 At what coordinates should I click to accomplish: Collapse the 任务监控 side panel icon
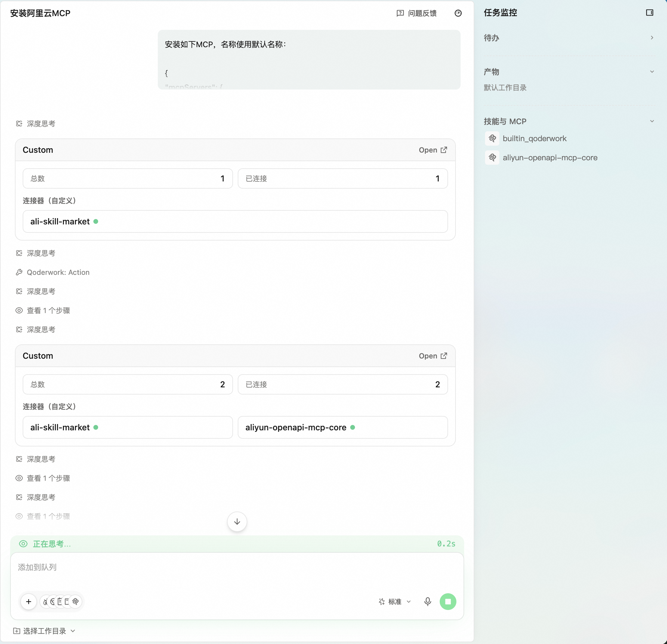[649, 13]
